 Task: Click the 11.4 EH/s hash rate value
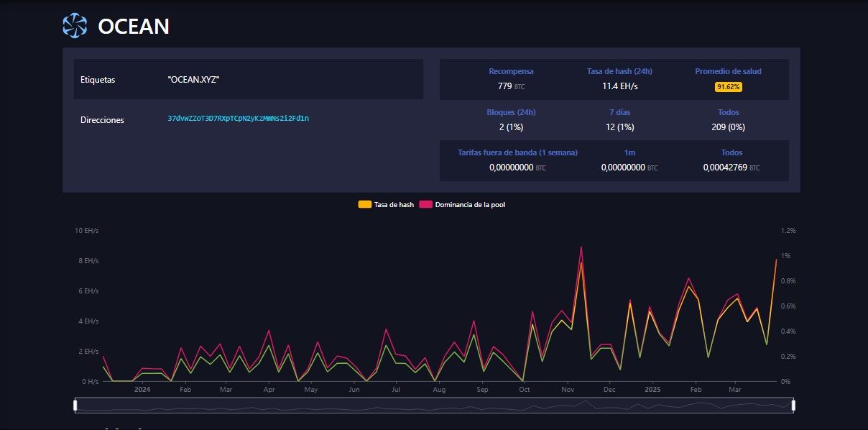[x=619, y=86]
